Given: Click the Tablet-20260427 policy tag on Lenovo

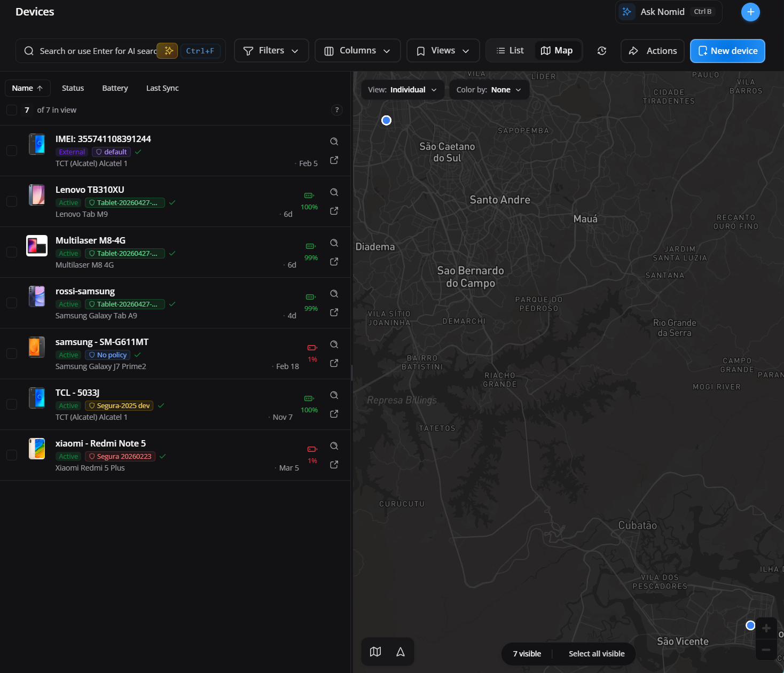Looking at the screenshot, I should tap(124, 203).
